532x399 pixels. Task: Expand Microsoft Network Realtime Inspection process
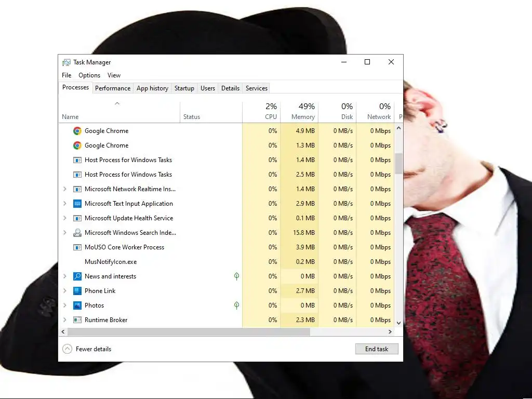point(65,189)
